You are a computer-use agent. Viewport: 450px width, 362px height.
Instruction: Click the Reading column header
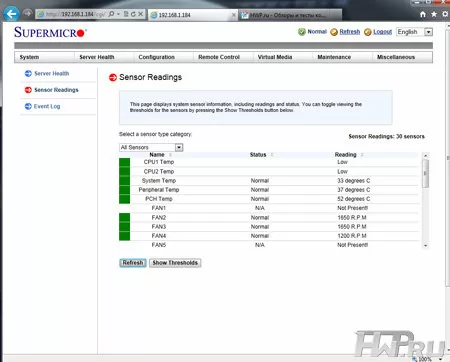click(346, 155)
